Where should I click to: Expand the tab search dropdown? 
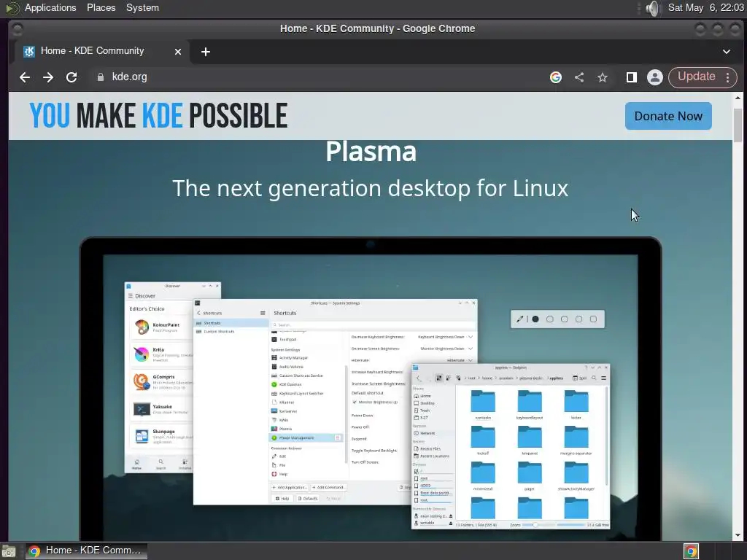(726, 52)
